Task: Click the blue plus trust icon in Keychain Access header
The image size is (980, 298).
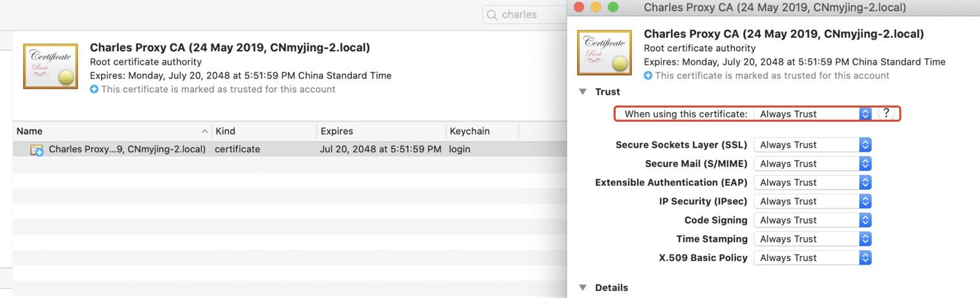Action: pyautogui.click(x=94, y=89)
